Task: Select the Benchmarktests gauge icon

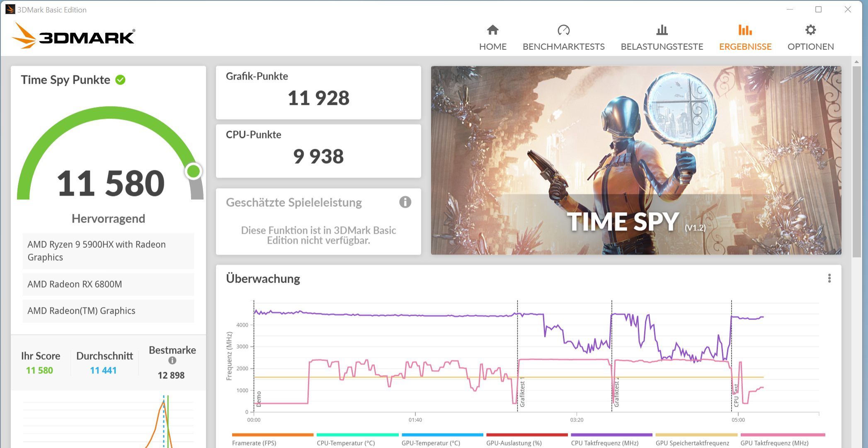Action: (564, 30)
